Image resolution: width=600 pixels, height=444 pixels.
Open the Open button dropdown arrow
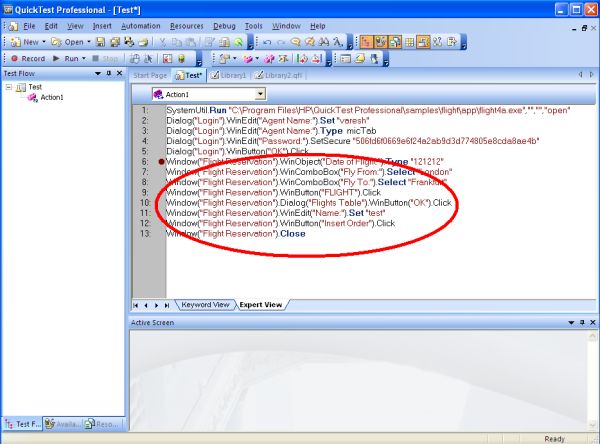[89, 41]
